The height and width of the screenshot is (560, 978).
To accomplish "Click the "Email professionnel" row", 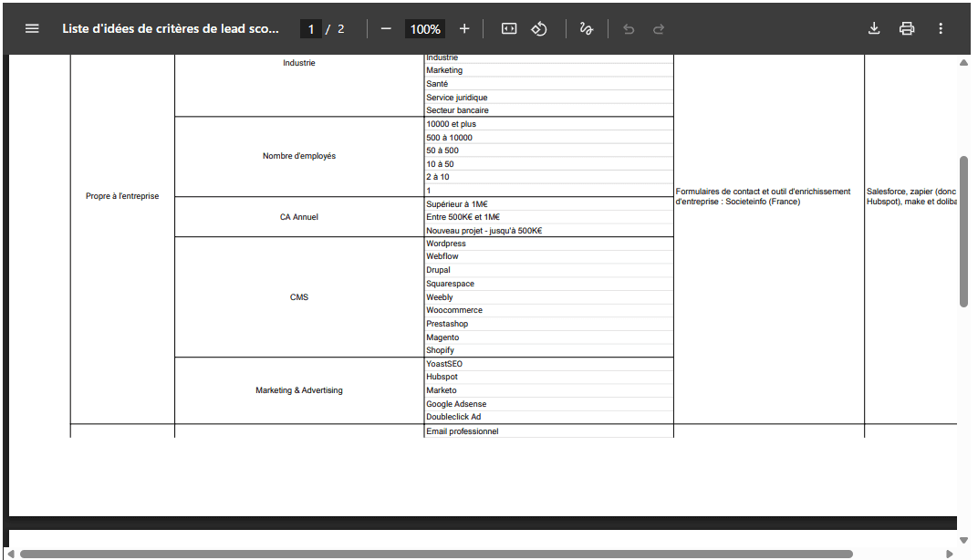I will pos(548,431).
